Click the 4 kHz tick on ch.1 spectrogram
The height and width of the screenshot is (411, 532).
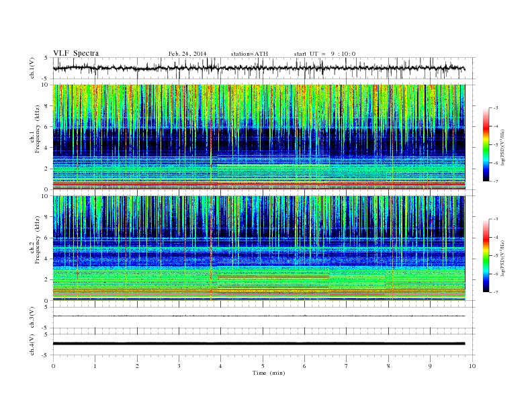tap(47, 148)
